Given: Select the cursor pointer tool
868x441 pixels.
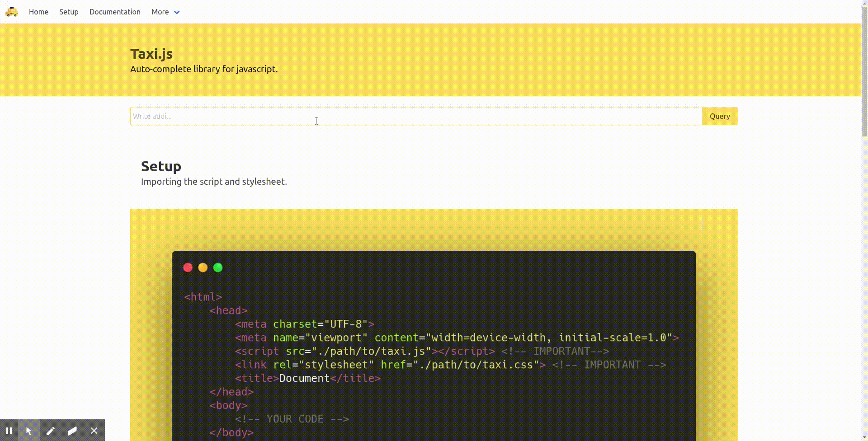Looking at the screenshot, I should [x=29, y=431].
